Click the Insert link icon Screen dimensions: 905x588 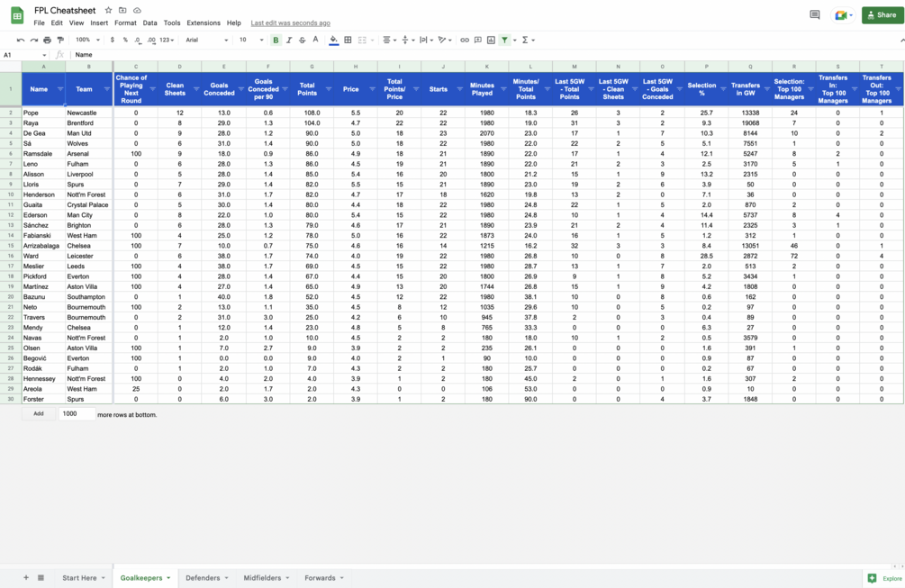(x=465, y=40)
